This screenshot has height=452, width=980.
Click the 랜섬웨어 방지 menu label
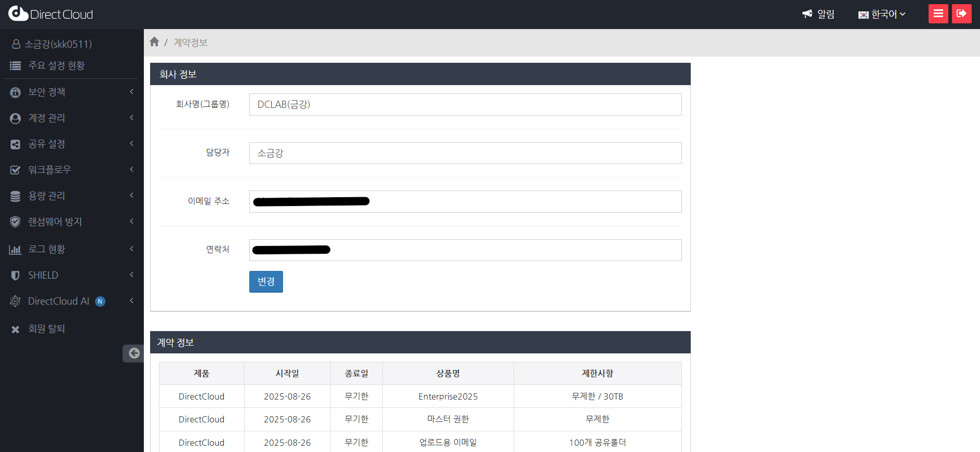(55, 222)
